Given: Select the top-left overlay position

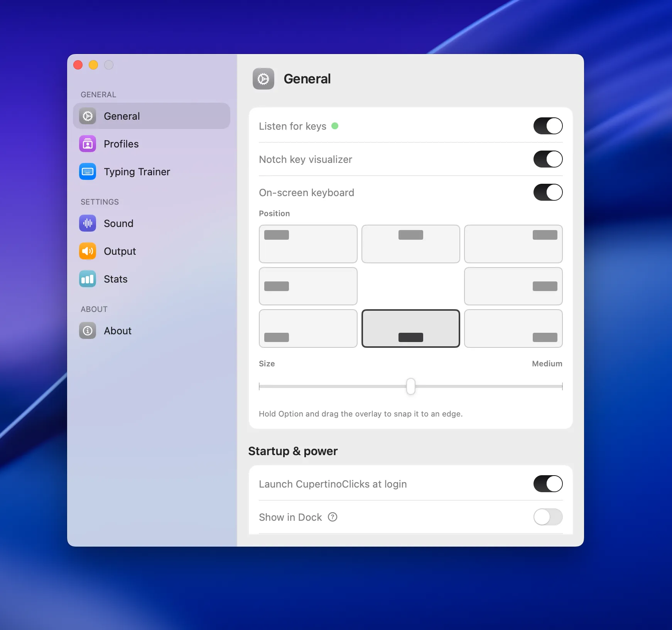Looking at the screenshot, I should pos(308,244).
